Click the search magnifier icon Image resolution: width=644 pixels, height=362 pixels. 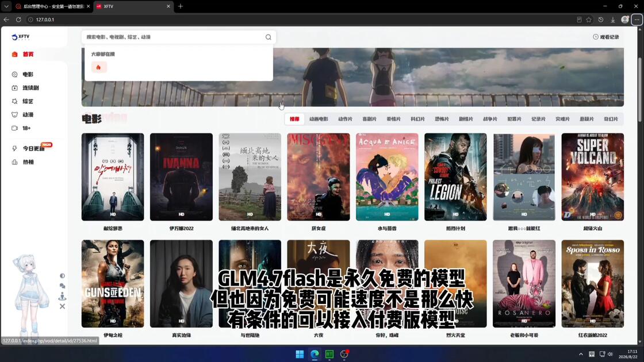coord(268,37)
